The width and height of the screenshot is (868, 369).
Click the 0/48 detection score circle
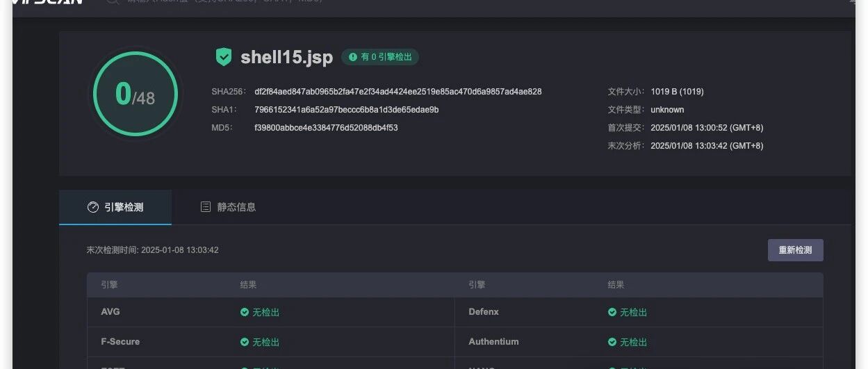tap(136, 93)
